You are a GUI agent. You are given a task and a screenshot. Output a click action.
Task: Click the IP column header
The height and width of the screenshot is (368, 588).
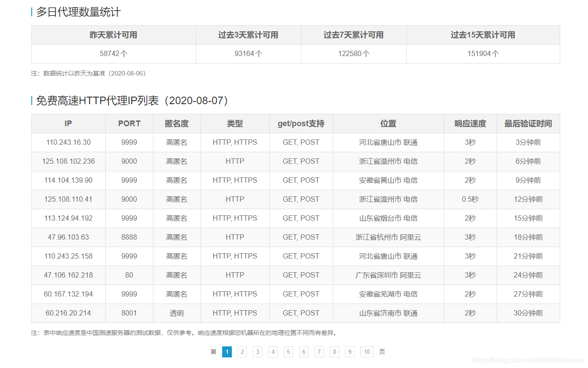pyautogui.click(x=68, y=124)
